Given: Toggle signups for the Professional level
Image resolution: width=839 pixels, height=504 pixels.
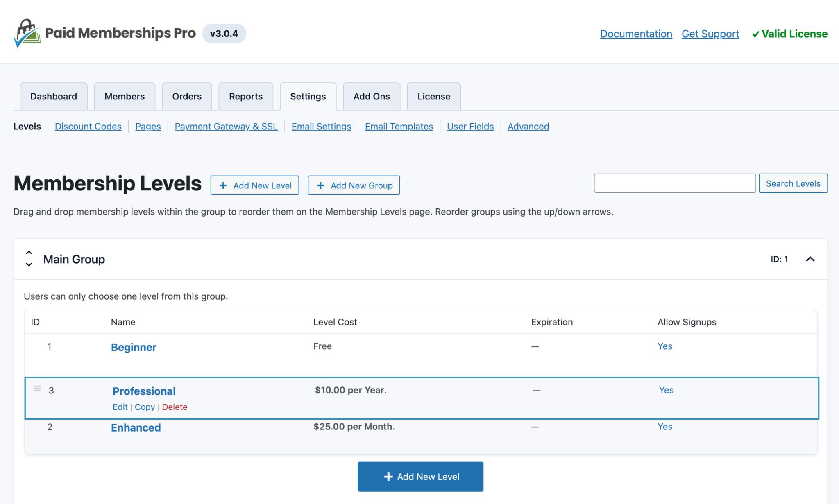Looking at the screenshot, I should pyautogui.click(x=666, y=390).
